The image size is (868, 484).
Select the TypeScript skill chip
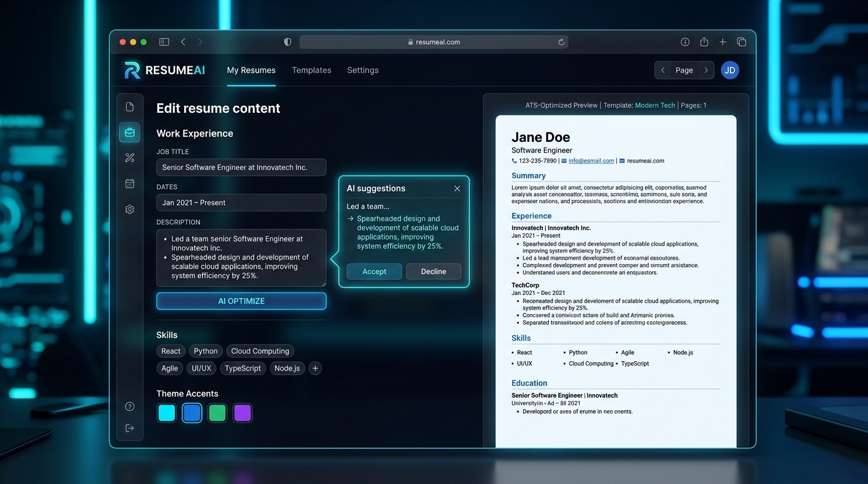(243, 368)
